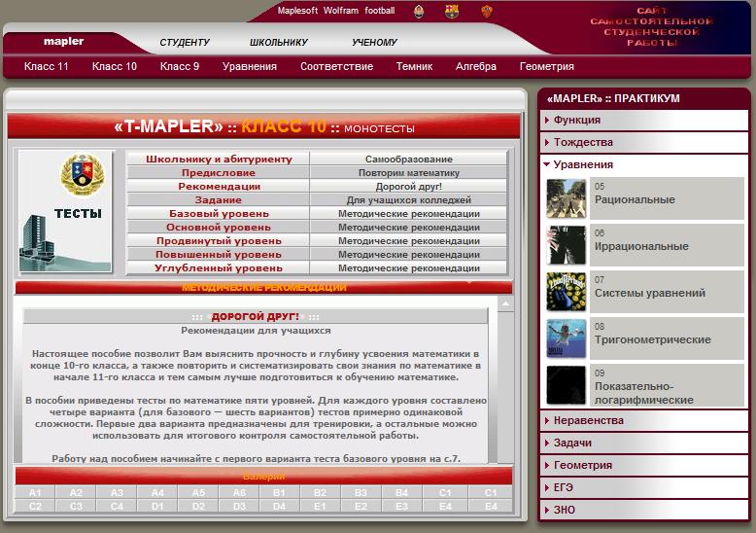The image size is (756, 533).
Task: Expand the ЕГЭ section in sidebar
Action: (565, 487)
